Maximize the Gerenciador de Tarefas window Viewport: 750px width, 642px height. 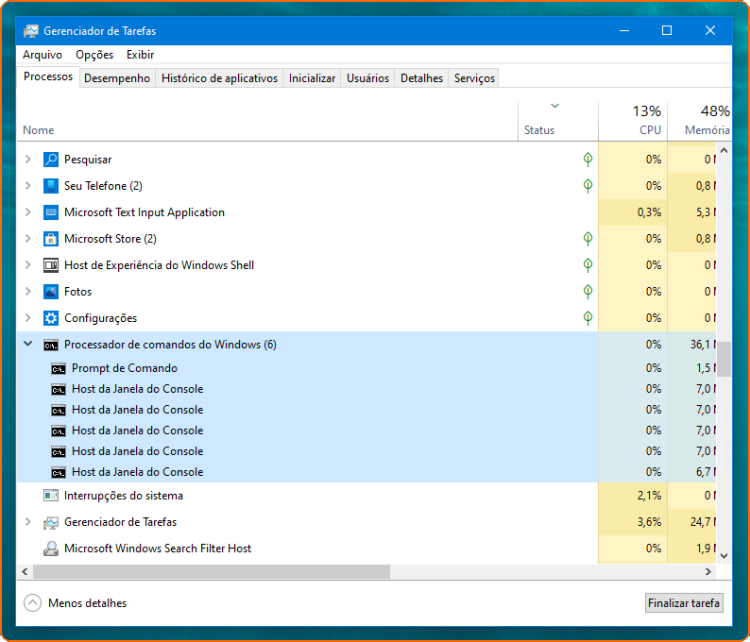tap(666, 31)
